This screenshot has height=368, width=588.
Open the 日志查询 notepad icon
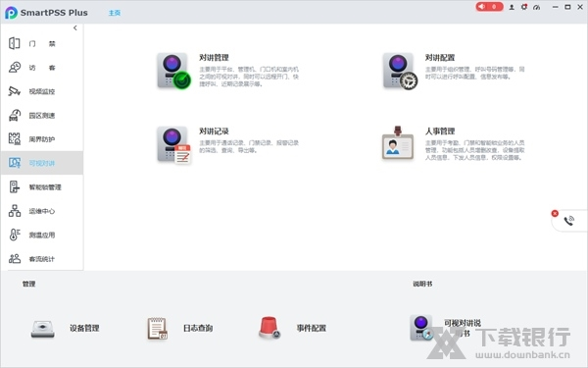(158, 328)
